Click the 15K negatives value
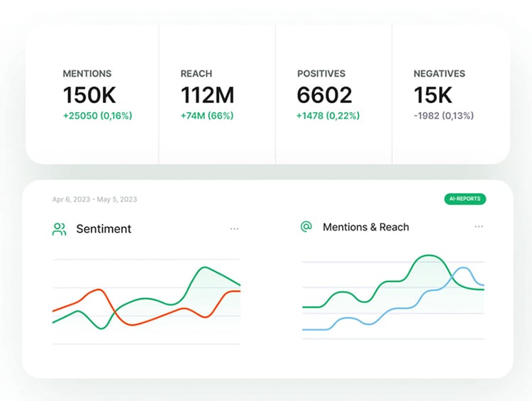This screenshot has width=532, height=401. click(x=433, y=94)
